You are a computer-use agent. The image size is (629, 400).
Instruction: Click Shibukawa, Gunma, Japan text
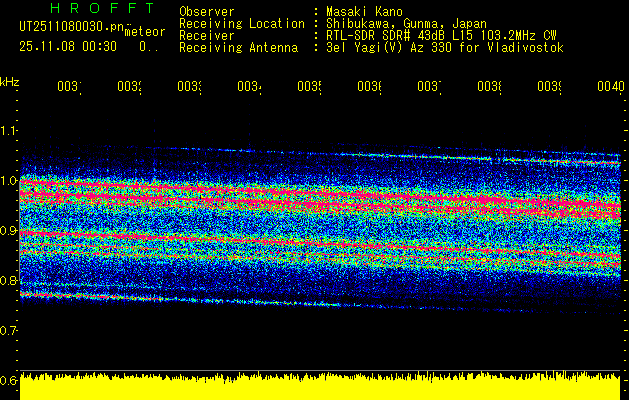[406, 24]
